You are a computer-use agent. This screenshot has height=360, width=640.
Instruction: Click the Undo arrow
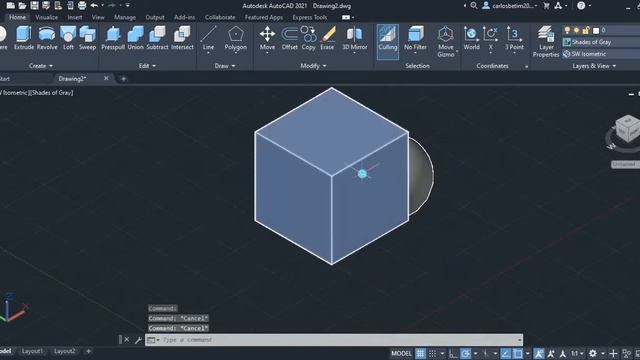[94, 5]
